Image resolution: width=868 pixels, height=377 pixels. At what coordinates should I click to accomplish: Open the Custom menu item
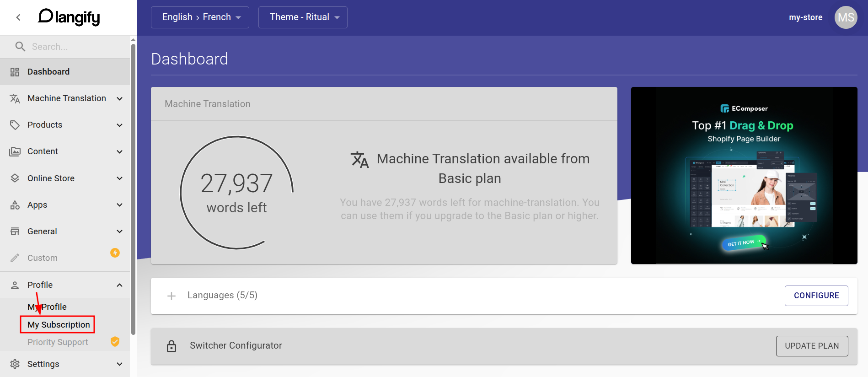point(65,258)
